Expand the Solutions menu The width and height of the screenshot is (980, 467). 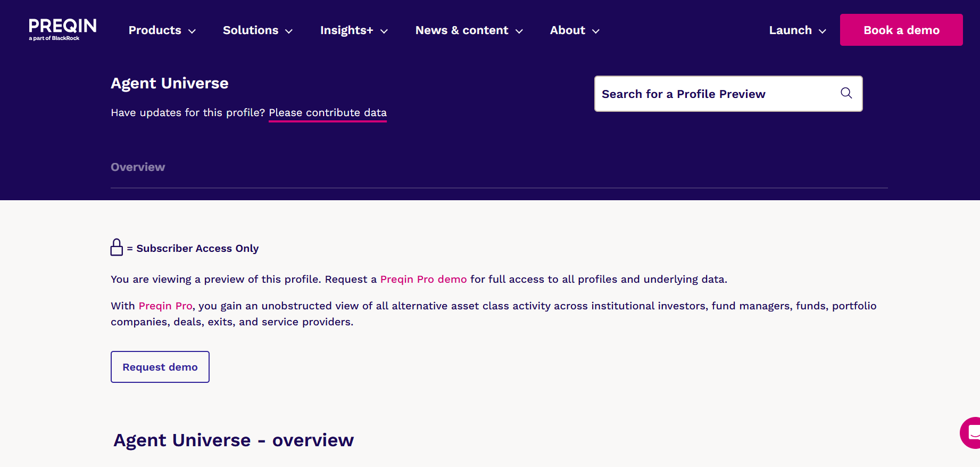258,30
